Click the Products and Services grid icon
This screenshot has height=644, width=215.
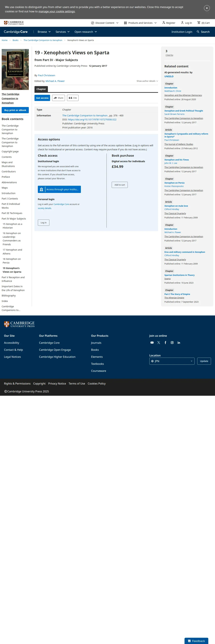125,23
